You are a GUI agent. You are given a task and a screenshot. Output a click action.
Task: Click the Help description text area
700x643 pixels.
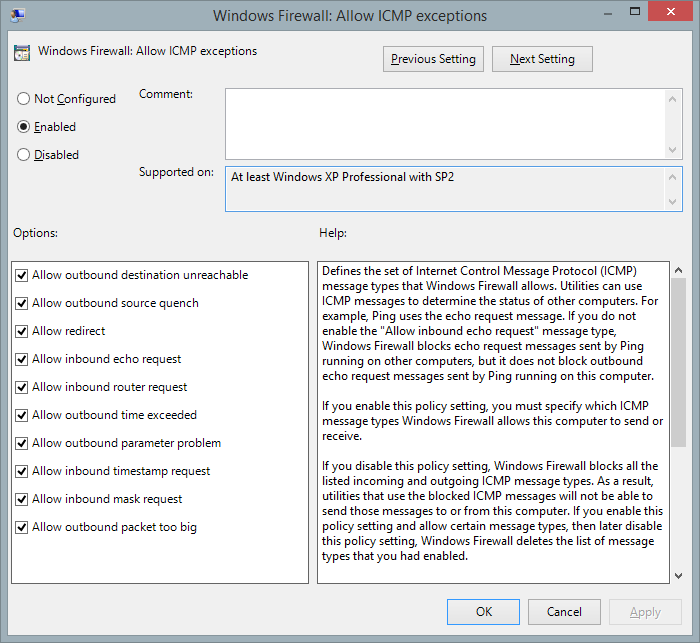(x=493, y=422)
